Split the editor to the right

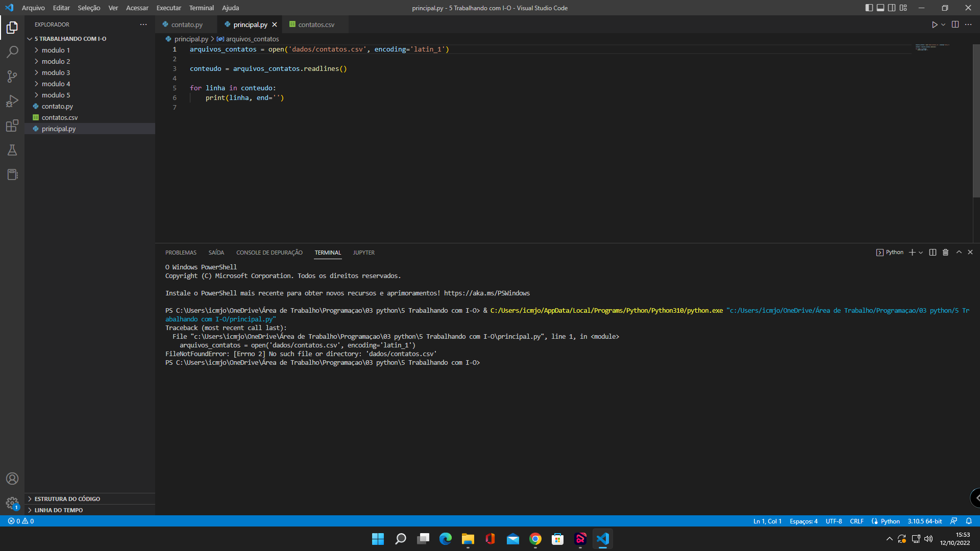[x=955, y=24]
